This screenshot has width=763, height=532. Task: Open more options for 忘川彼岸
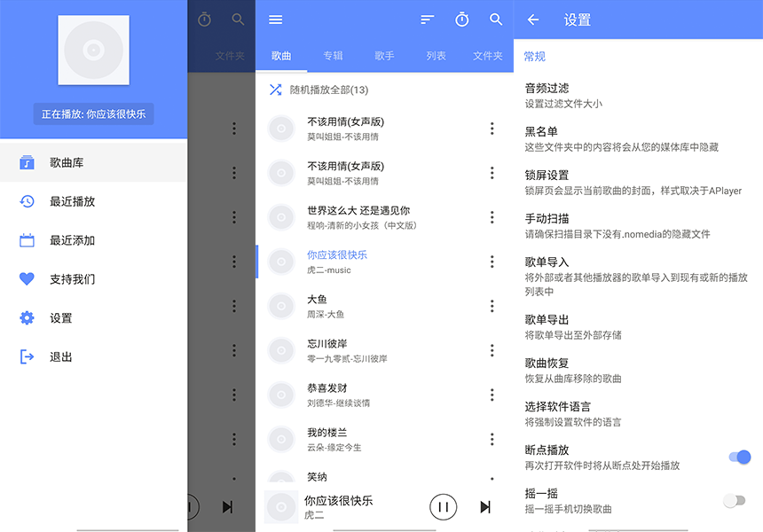coord(492,350)
